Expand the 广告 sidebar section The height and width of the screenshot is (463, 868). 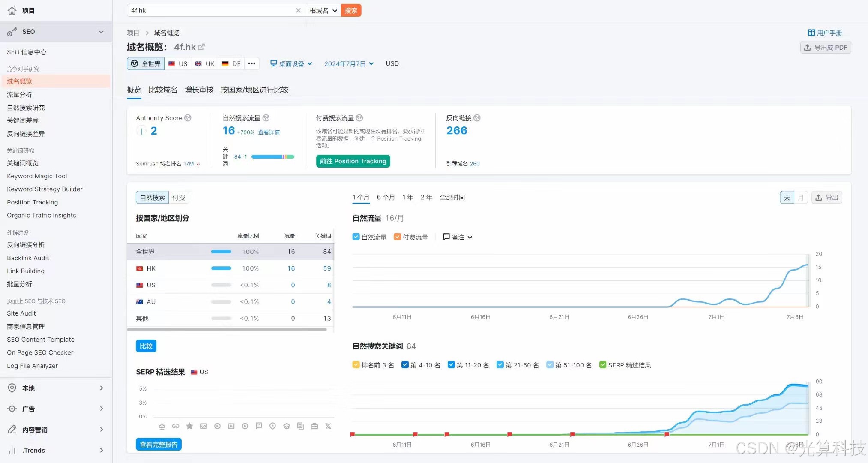(x=102, y=409)
